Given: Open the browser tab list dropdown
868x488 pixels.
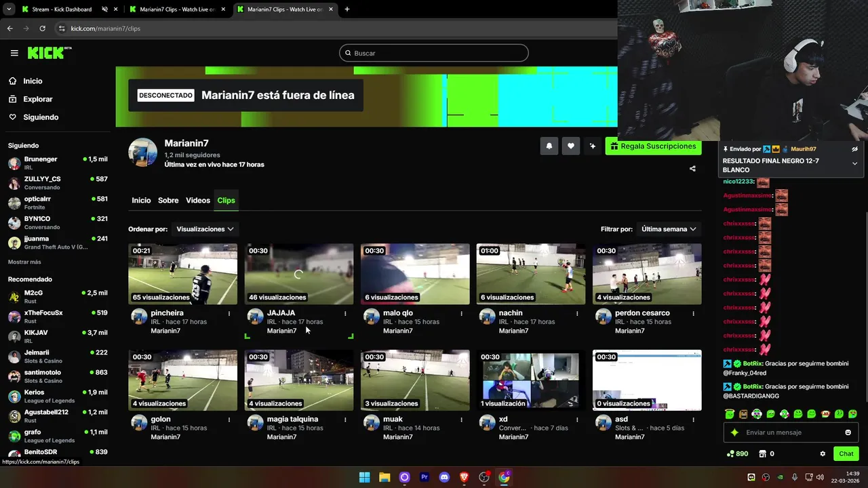Looking at the screenshot, I should [9, 9].
